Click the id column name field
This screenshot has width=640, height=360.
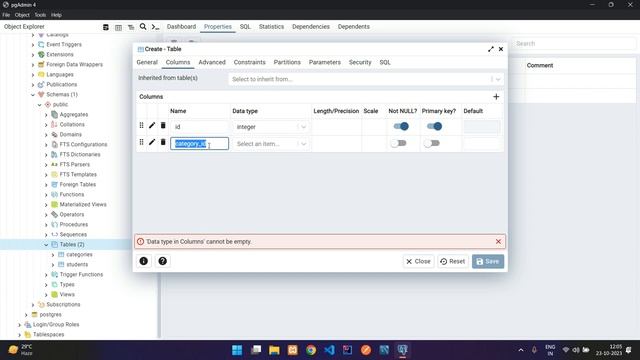(200, 127)
